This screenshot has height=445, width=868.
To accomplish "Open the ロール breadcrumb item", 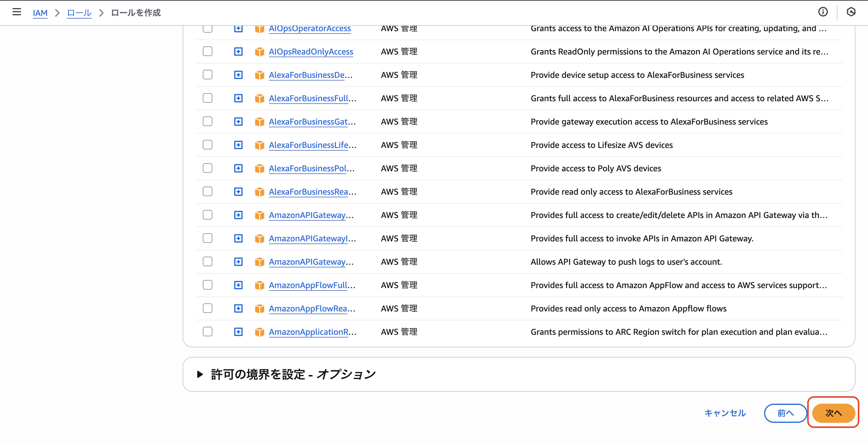I will [79, 13].
